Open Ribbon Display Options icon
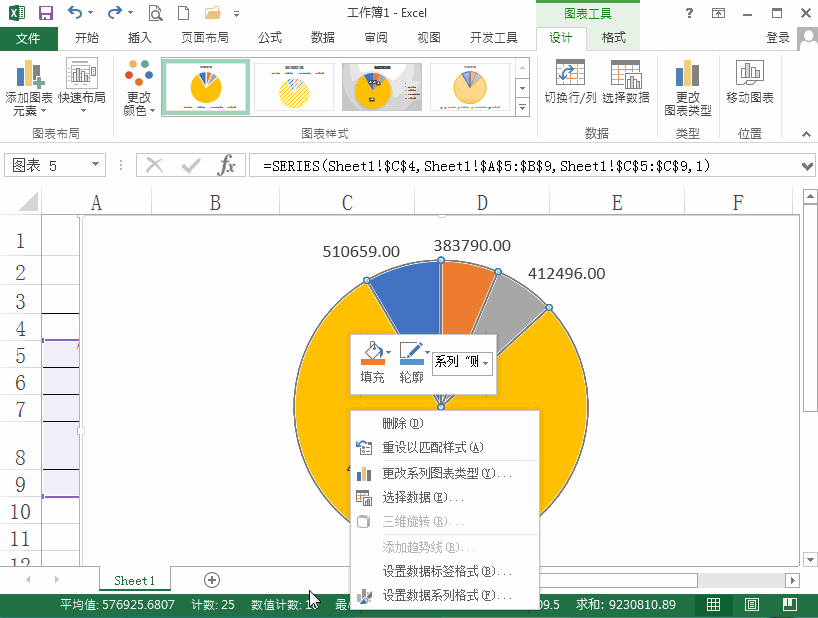Image resolution: width=818 pixels, height=618 pixels. tap(718, 13)
